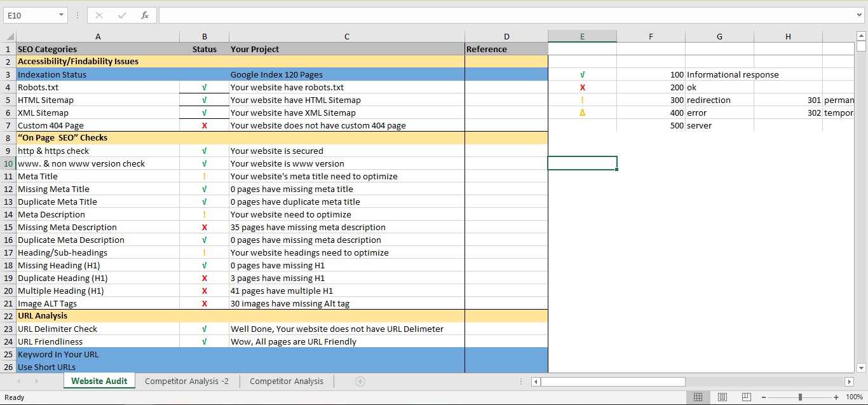Select the Normal view icon in status bar
868x405 pixels.
click(698, 397)
